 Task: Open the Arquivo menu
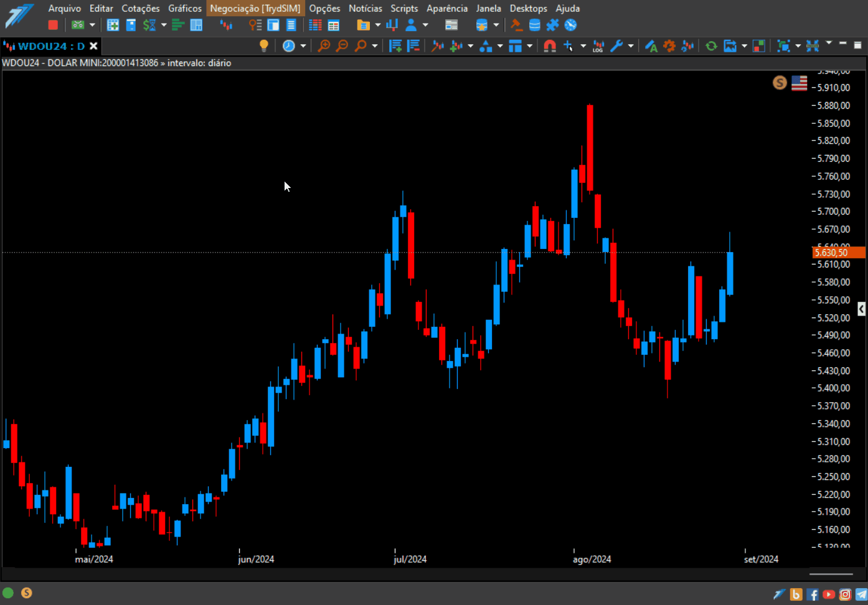(x=65, y=8)
